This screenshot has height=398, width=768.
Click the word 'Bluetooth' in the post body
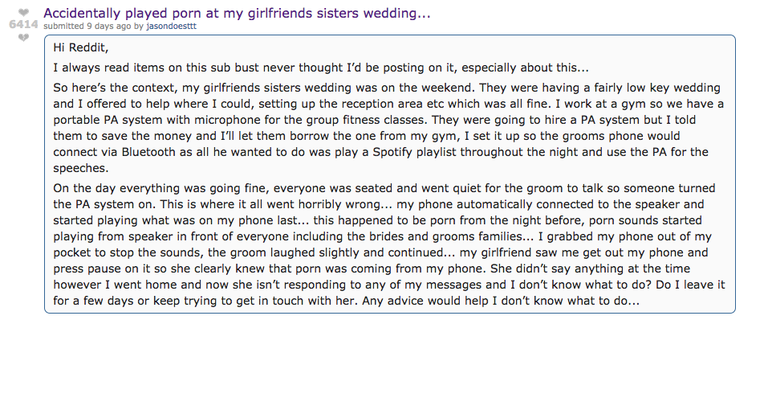(148, 152)
